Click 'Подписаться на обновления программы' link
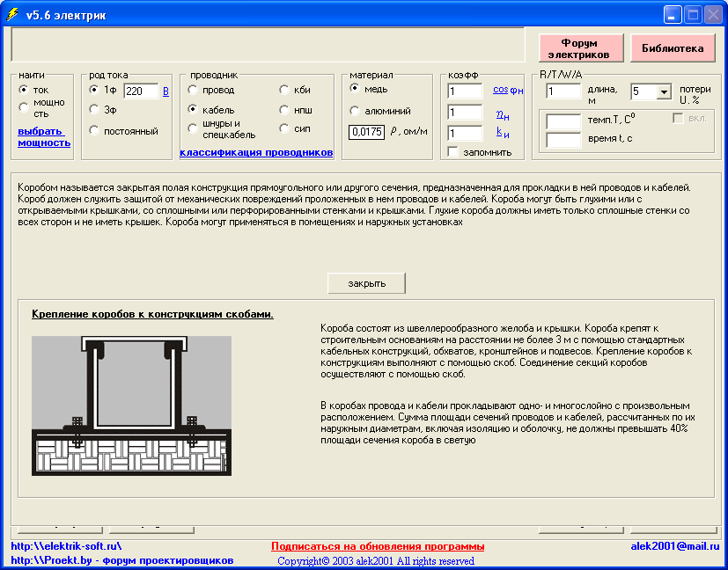The height and width of the screenshot is (570, 728). pos(378,546)
